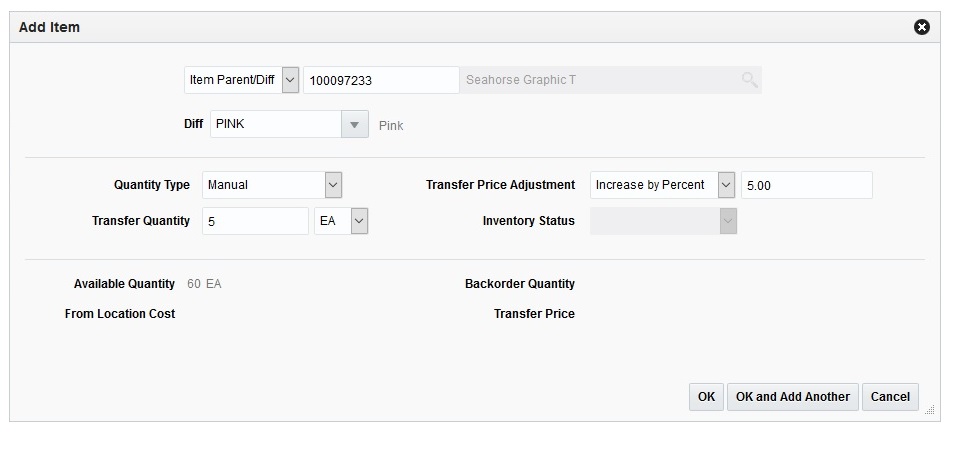Close the Add Item dialog
The width and height of the screenshot is (979, 464).
tap(922, 28)
